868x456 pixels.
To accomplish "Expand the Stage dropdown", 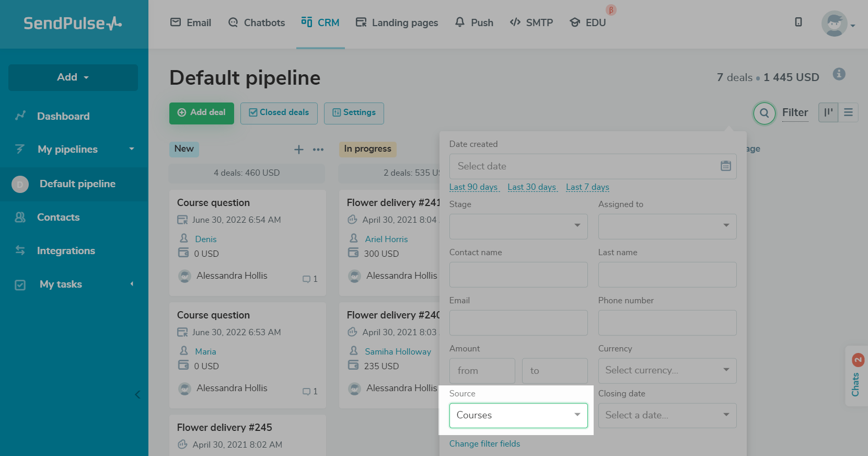I will point(518,226).
